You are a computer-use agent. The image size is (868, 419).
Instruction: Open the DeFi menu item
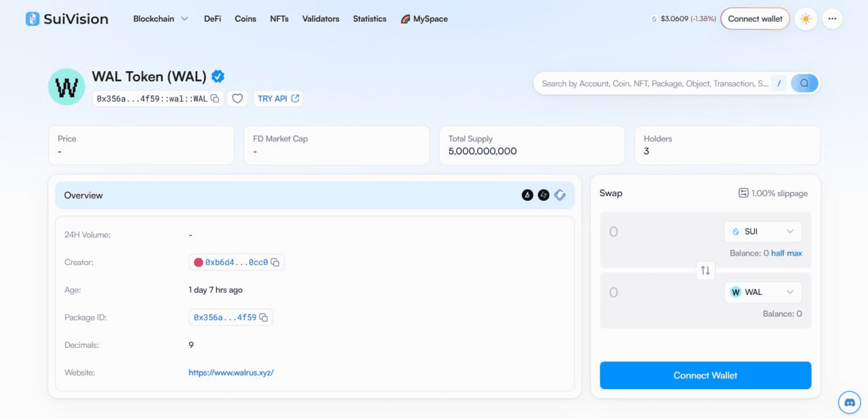click(x=212, y=19)
